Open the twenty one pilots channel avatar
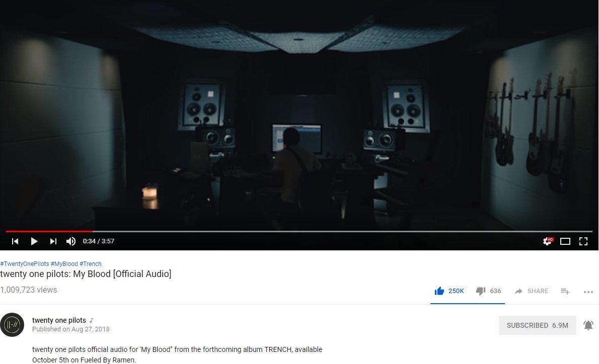The image size is (599, 364). point(12,325)
